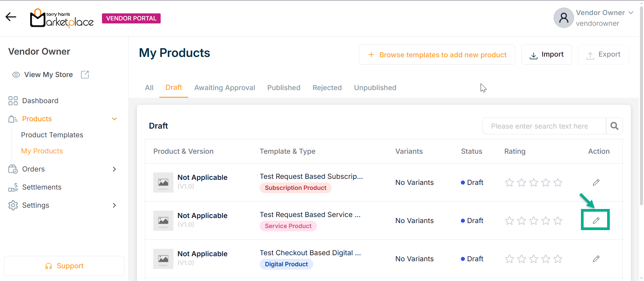Rate the Subscription Product five stars
Image resolution: width=644 pixels, height=281 pixels.
click(558, 183)
